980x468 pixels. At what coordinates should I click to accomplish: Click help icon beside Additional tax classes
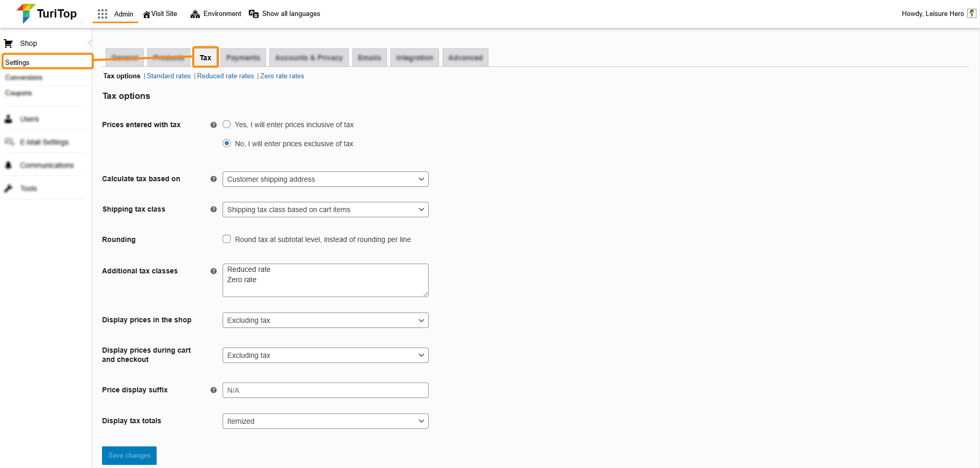tap(213, 271)
